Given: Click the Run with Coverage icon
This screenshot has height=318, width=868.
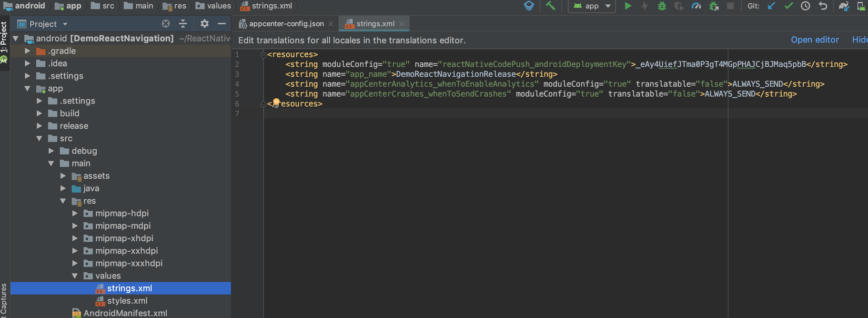Looking at the screenshot, I should coord(679,6).
